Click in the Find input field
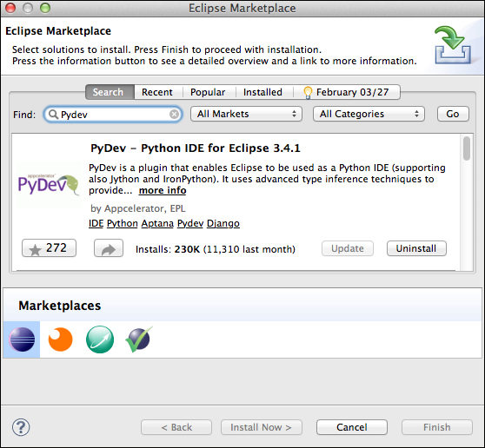The image size is (485, 448). [113, 115]
